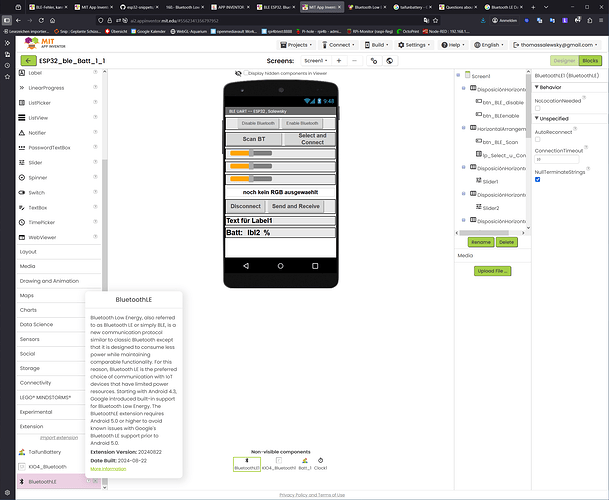Reload the page in the browser toolbar
The image size is (609, 500).
(41, 20)
